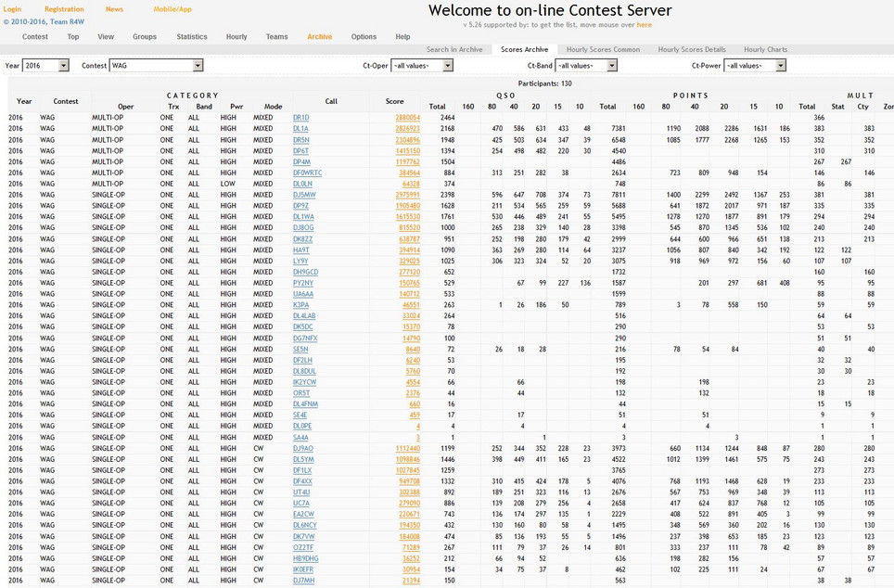Switch to Search in Archive tab
The height and width of the screenshot is (588, 894).
tap(454, 49)
